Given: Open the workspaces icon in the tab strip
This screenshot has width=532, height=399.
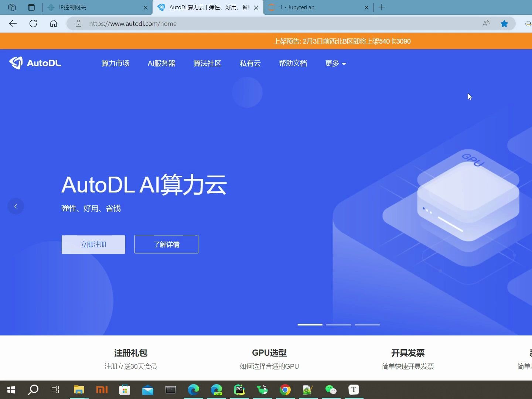Looking at the screenshot, I should [12, 7].
